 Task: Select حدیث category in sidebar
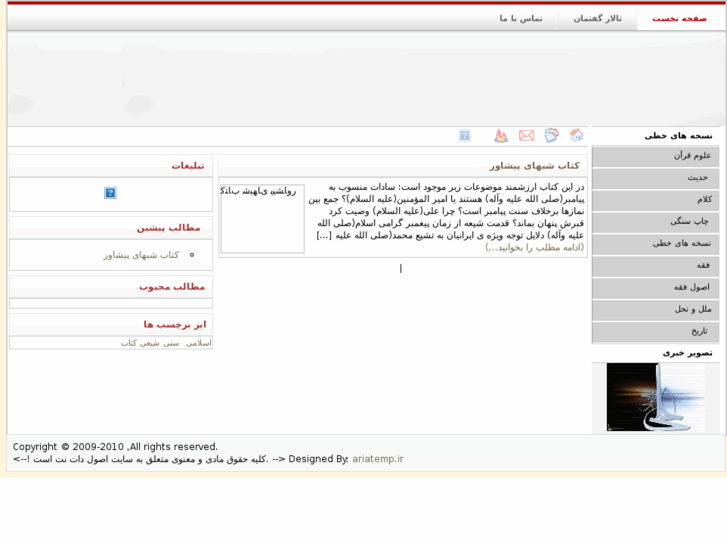[697, 178]
